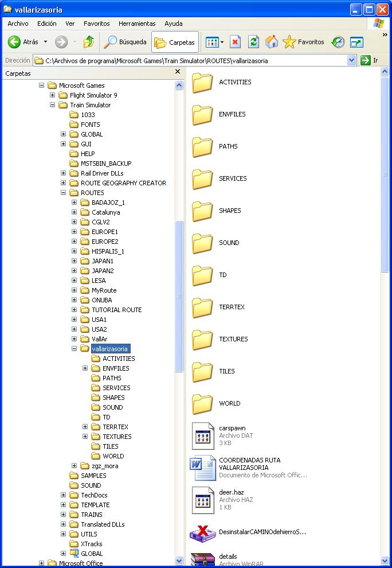This screenshot has width=392, height=568.
Task: Expand the BADAJOZ_1 folder in tree
Action: [74, 203]
